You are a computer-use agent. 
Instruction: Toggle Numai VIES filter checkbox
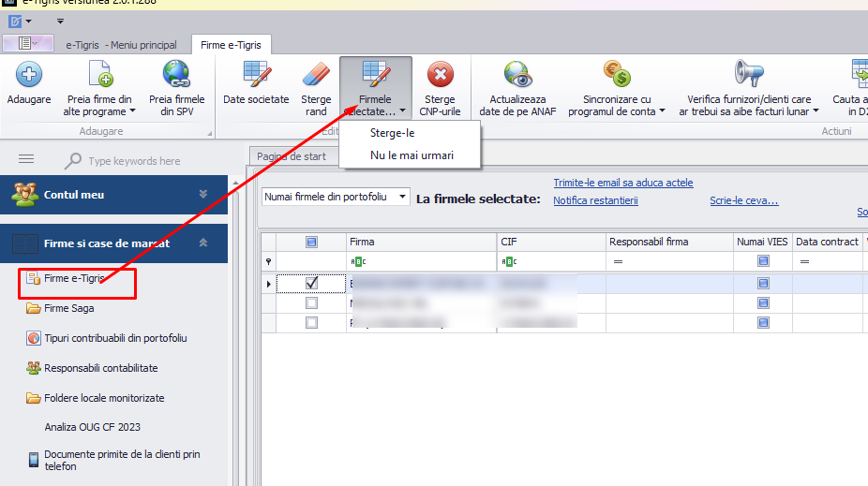click(763, 261)
